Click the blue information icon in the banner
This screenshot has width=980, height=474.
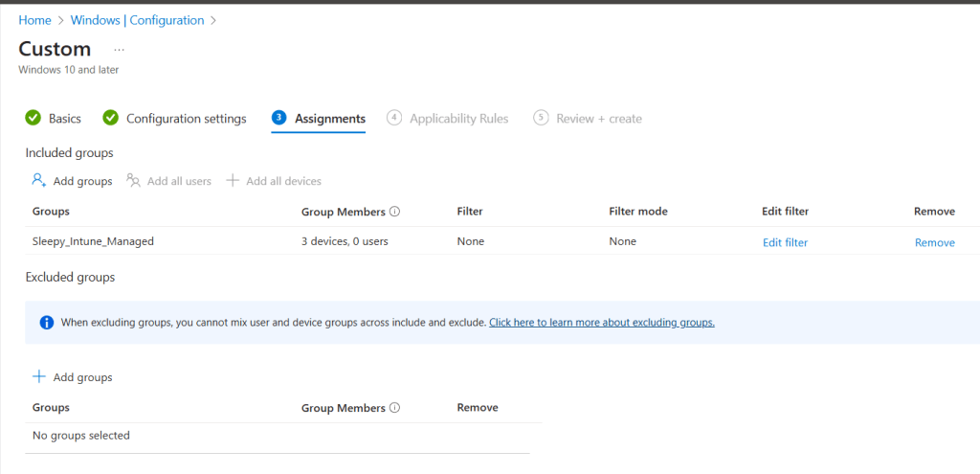coord(46,323)
